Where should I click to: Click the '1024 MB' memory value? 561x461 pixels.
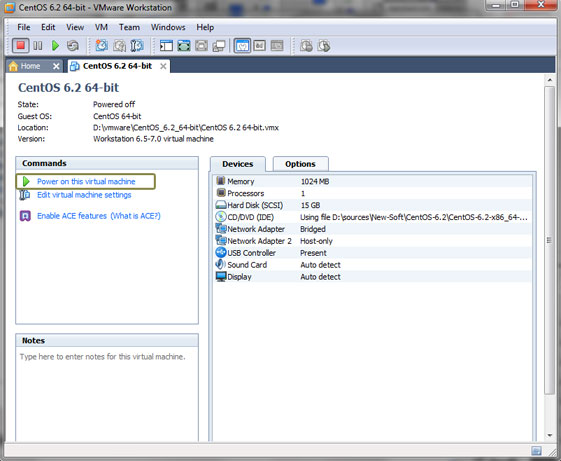pos(315,181)
